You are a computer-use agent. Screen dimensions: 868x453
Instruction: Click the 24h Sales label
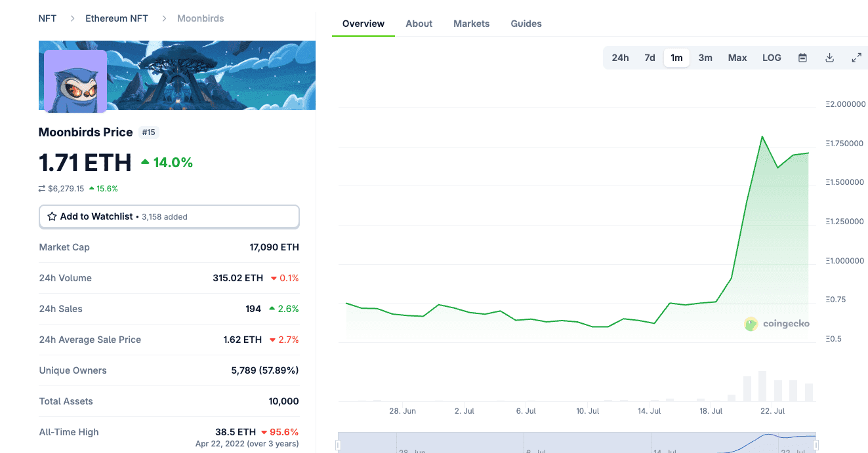click(x=61, y=309)
